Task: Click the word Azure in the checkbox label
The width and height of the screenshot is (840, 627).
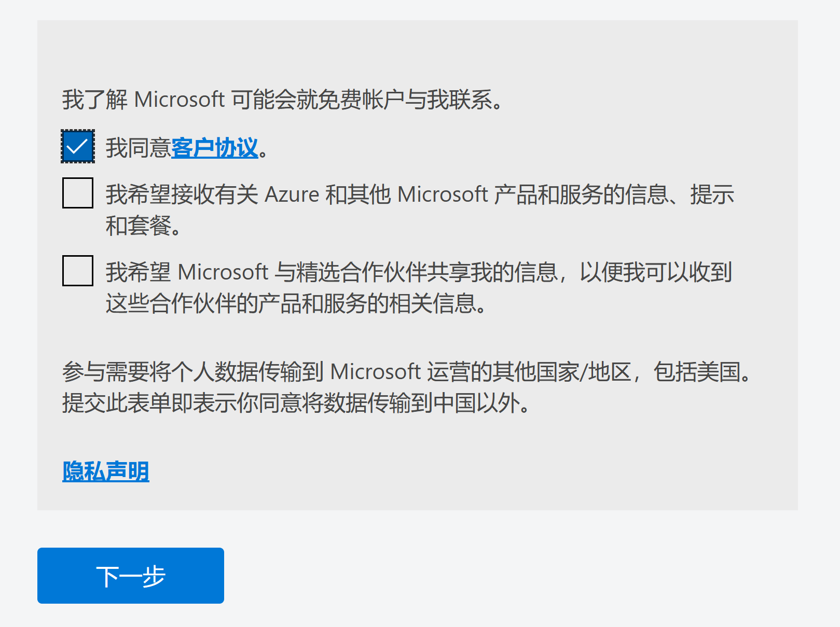Action: coord(292,195)
